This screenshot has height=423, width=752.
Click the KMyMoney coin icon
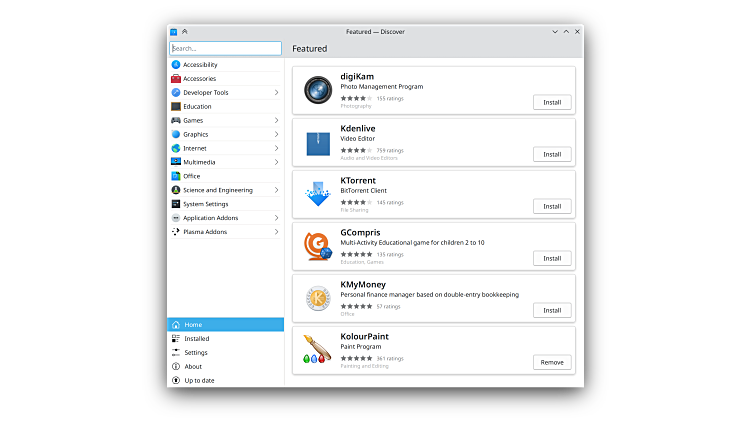pos(319,299)
